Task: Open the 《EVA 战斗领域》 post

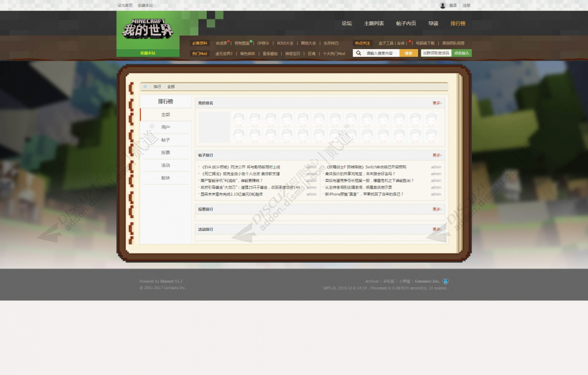Action: 240,167
